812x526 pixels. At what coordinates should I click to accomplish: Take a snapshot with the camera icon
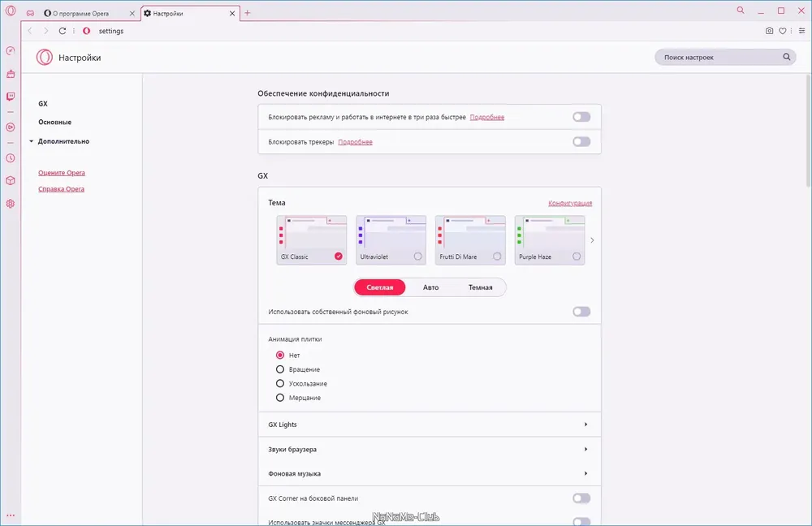(769, 31)
